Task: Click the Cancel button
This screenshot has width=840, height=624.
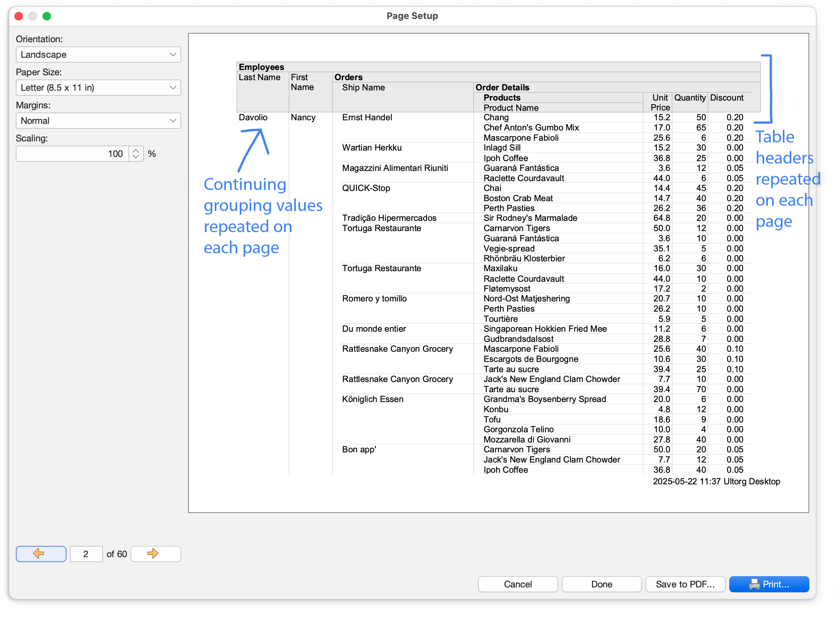Action: [518, 584]
